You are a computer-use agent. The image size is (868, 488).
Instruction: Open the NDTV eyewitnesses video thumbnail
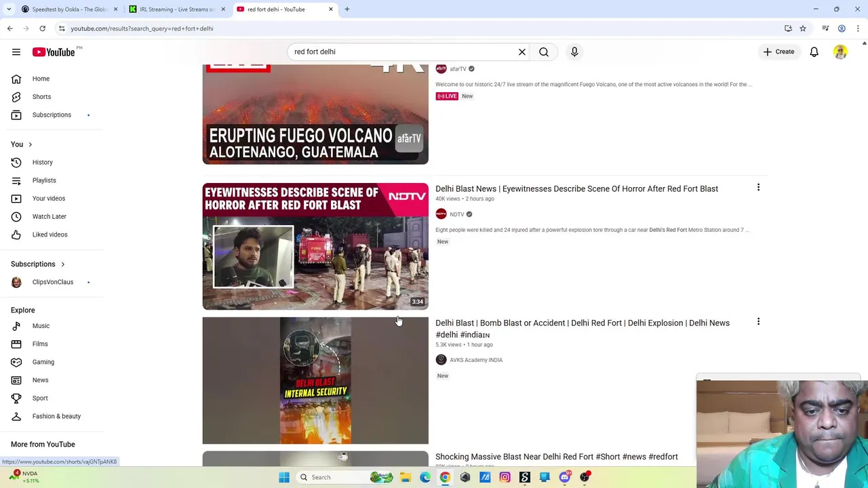point(315,246)
